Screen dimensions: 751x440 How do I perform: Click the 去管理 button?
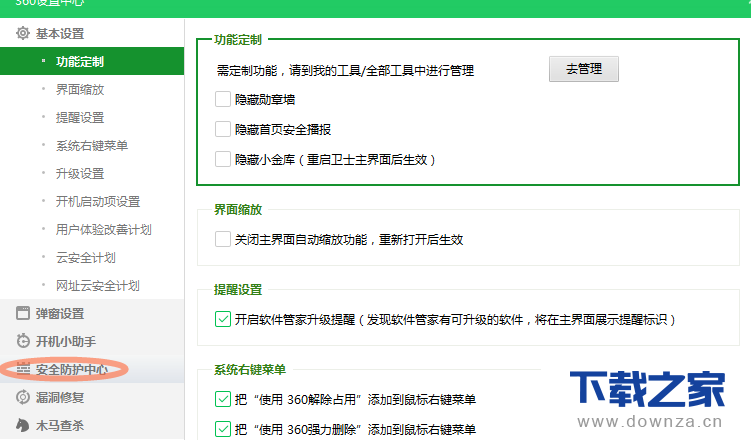point(583,69)
